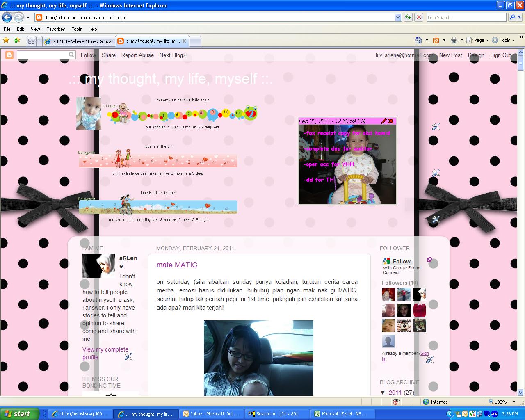Image resolution: width=525 pixels, height=420 pixels.
Task: Close the 'my thought, my life' tab
Action: pyautogui.click(x=185, y=41)
